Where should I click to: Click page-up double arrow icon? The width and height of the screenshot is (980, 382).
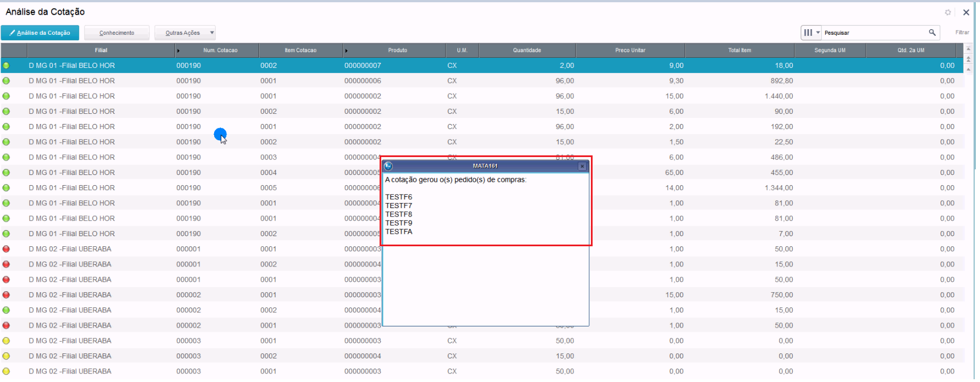tap(968, 59)
